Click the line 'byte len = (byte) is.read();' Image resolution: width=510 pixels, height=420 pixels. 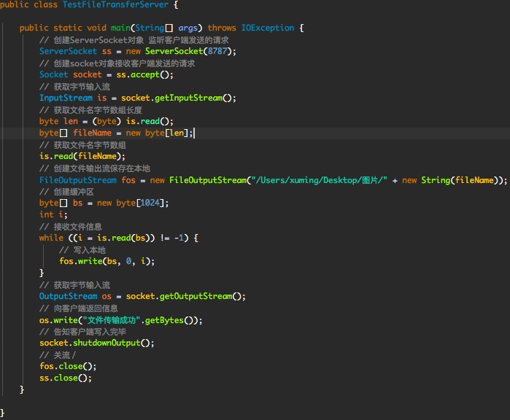tap(107, 122)
